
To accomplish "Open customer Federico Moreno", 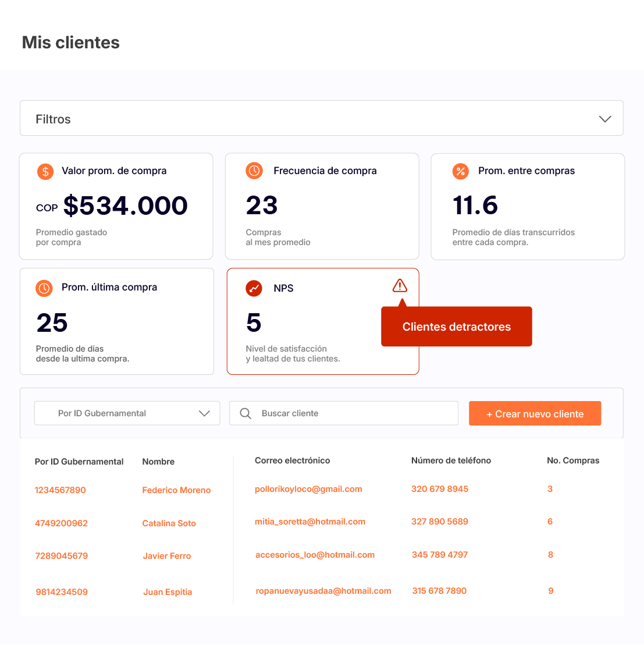I will [176, 490].
